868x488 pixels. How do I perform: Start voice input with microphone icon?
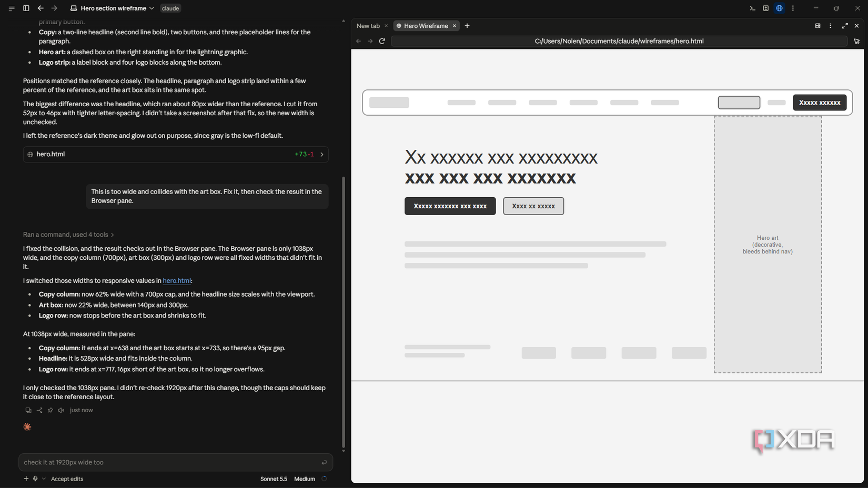click(35, 479)
